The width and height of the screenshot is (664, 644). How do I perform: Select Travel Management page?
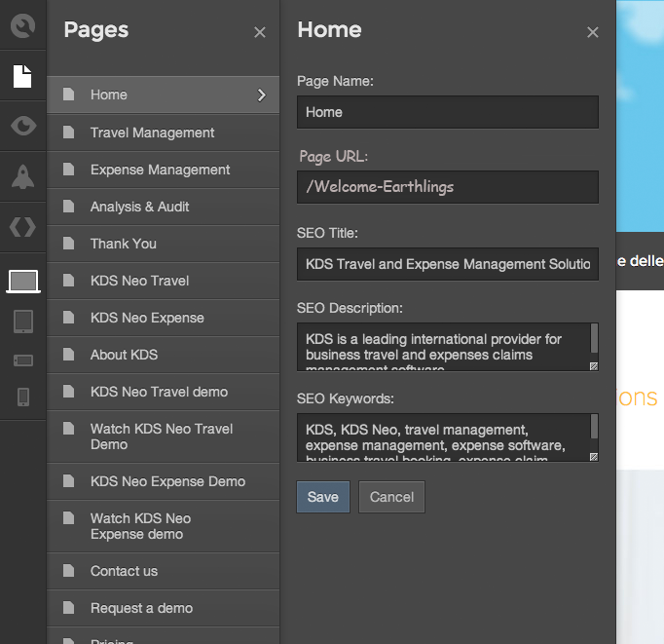(x=152, y=133)
